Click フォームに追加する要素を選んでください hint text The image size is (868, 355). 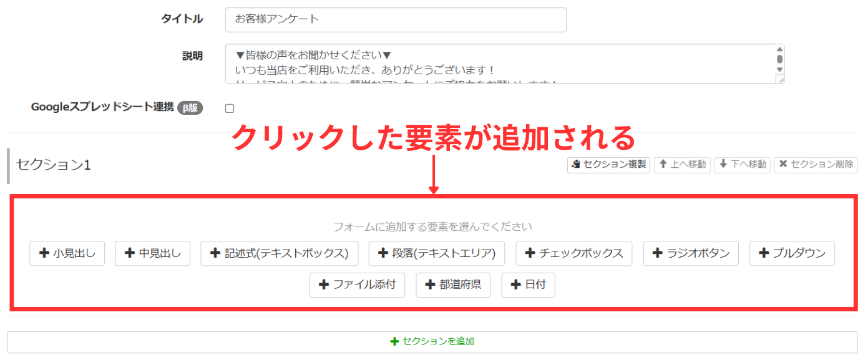click(432, 226)
